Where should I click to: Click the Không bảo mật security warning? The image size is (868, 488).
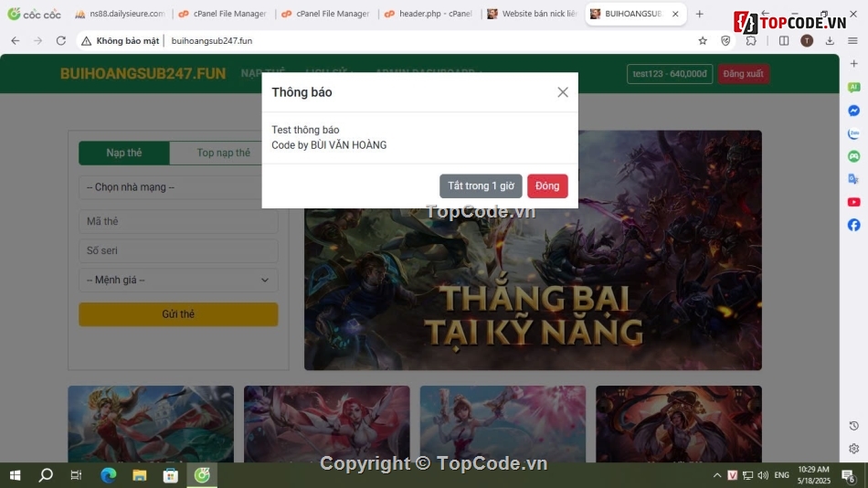[x=120, y=40]
